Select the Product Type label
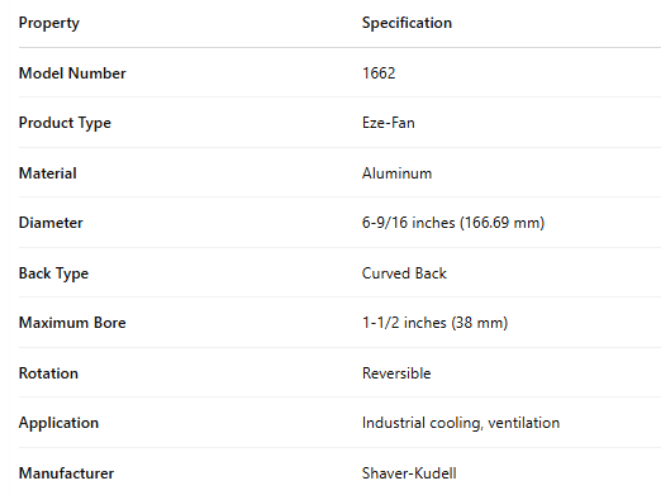 (x=65, y=123)
